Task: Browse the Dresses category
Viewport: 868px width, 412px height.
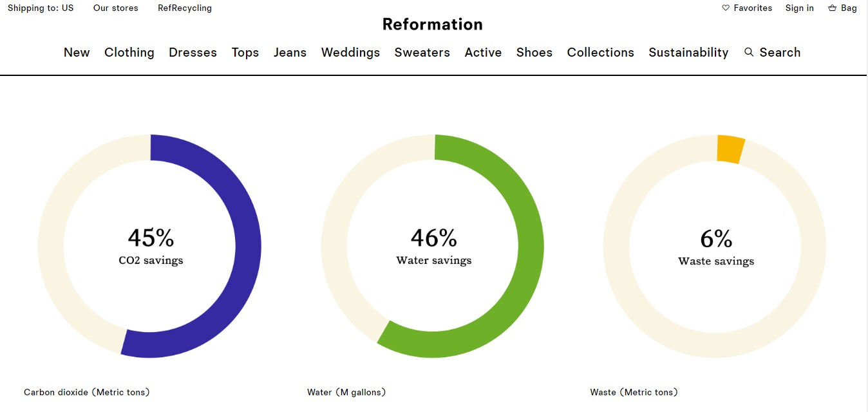Action: tap(193, 53)
